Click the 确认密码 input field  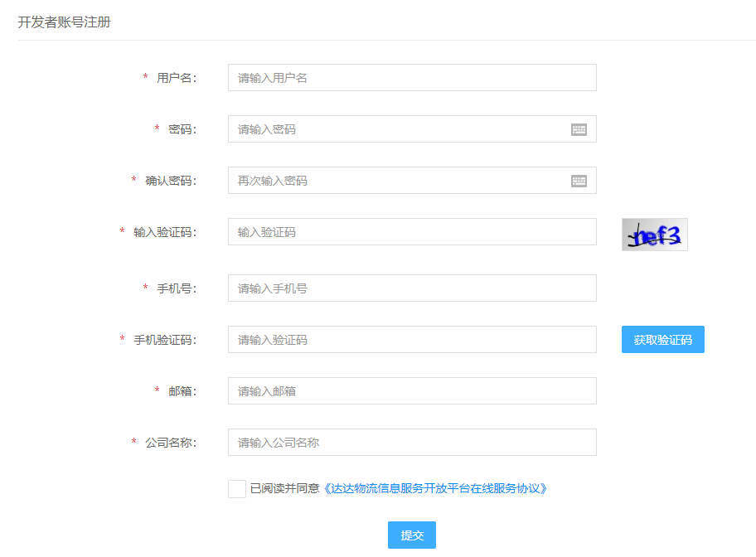click(x=412, y=181)
